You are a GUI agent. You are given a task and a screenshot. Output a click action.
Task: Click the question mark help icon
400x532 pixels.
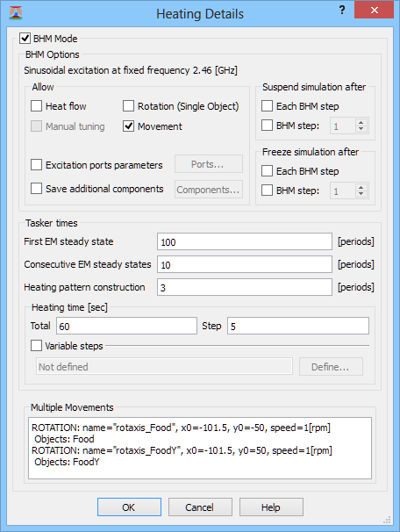click(342, 11)
